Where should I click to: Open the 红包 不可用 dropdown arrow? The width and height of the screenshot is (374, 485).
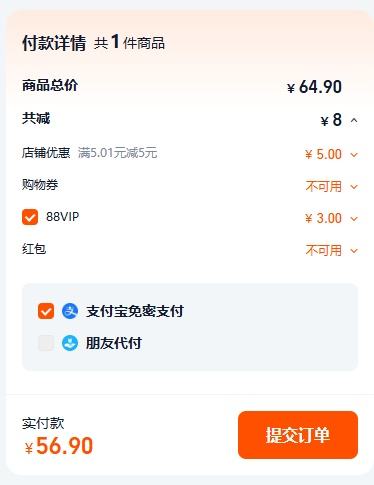click(x=354, y=251)
